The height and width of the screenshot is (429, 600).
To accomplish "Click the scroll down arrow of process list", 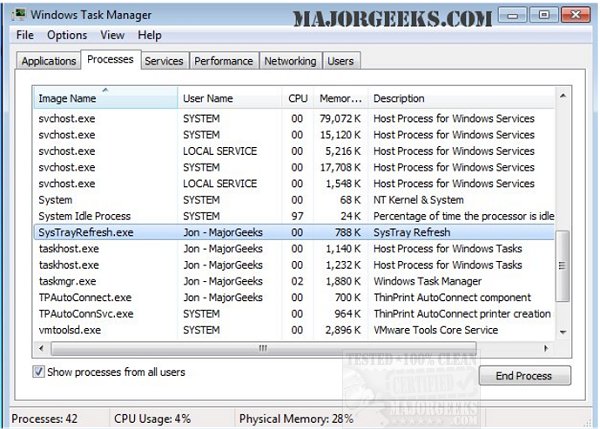I will (x=563, y=332).
